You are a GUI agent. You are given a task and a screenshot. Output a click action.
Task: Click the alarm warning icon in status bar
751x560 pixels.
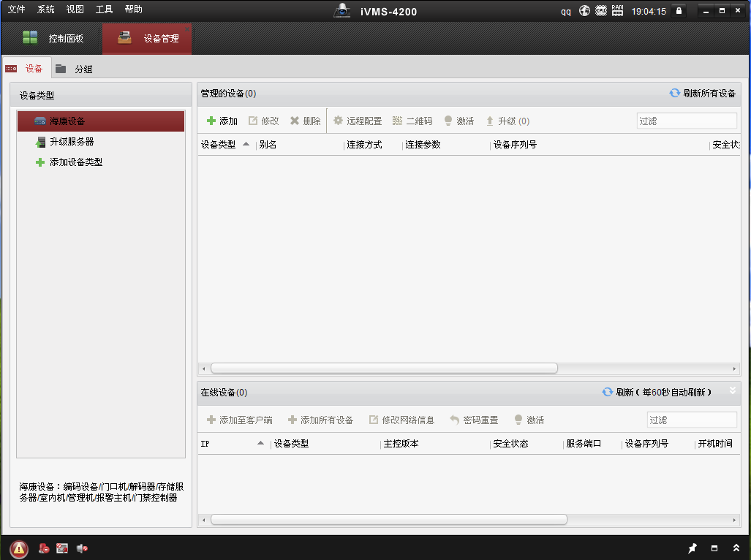19,548
